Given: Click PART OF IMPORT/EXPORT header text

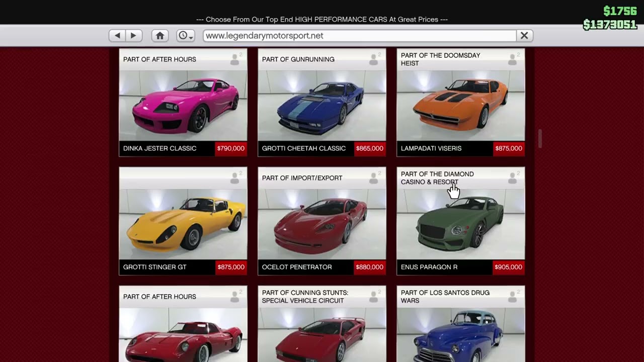Looking at the screenshot, I should (302, 178).
